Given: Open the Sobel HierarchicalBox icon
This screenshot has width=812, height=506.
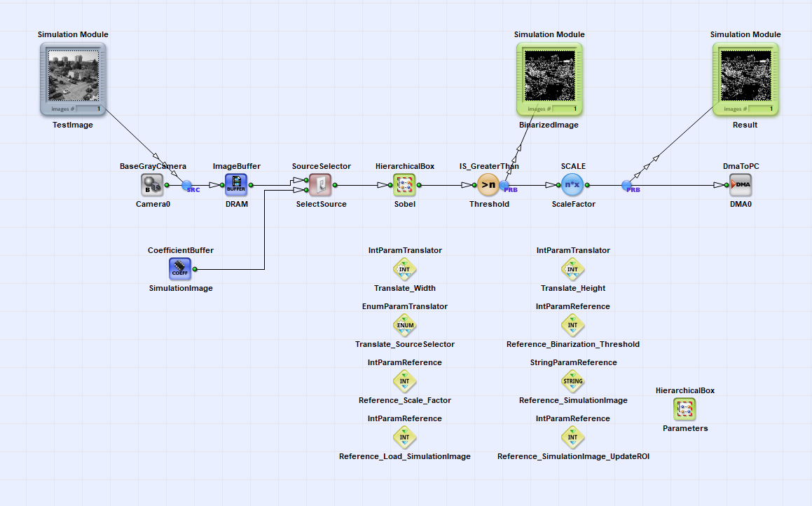Looking at the screenshot, I should click(x=404, y=185).
